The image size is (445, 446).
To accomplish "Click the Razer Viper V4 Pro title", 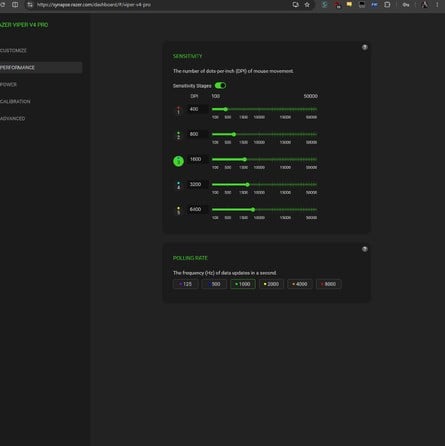I will click(x=24, y=25).
